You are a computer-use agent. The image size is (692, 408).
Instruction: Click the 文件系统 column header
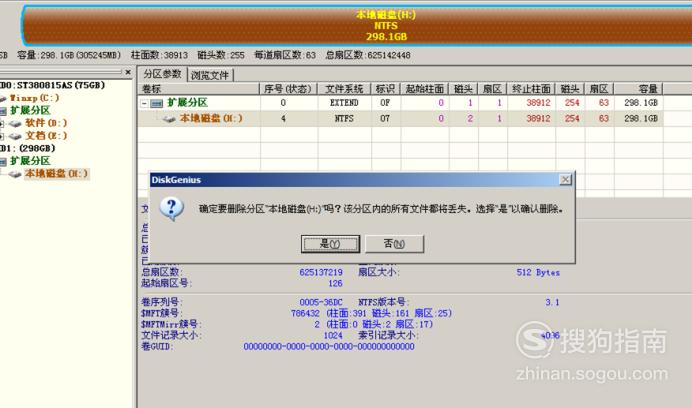coord(344,89)
